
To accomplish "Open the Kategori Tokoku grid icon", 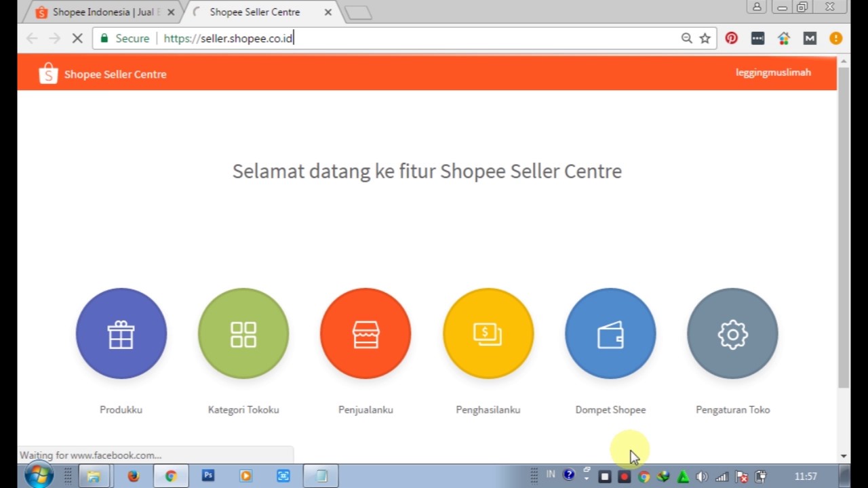I will pos(243,333).
